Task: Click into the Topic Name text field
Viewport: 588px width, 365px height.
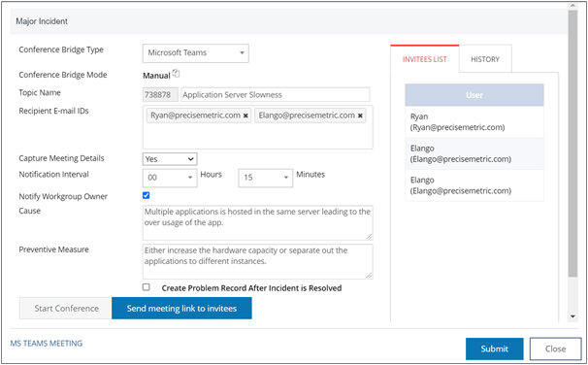Action: pyautogui.click(x=276, y=95)
